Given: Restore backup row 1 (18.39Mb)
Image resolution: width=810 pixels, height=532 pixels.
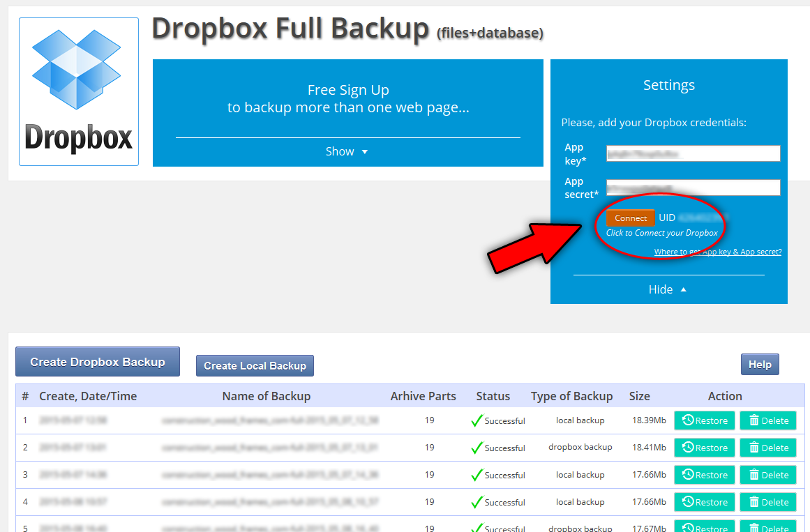Looking at the screenshot, I should point(705,420).
